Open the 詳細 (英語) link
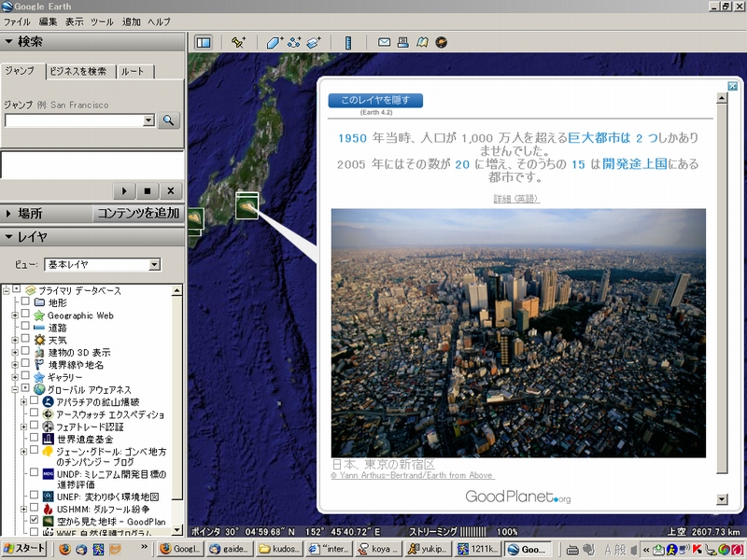Image resolution: width=747 pixels, height=560 pixels. tap(516, 199)
